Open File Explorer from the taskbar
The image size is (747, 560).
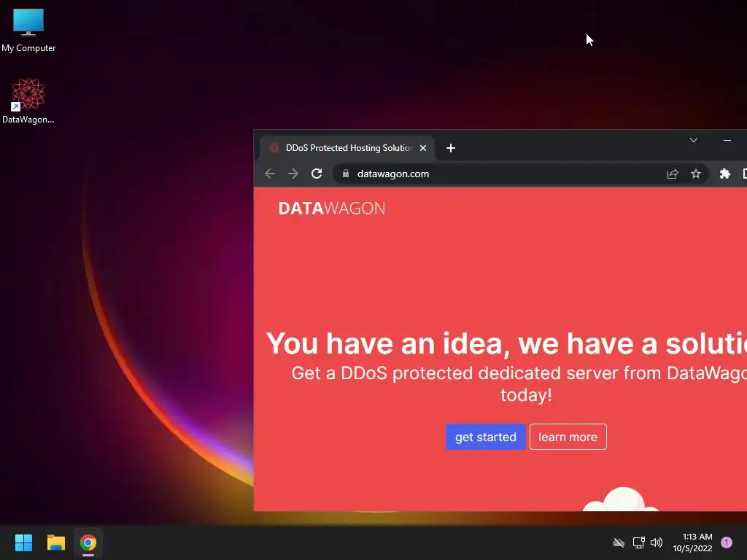pyautogui.click(x=55, y=542)
